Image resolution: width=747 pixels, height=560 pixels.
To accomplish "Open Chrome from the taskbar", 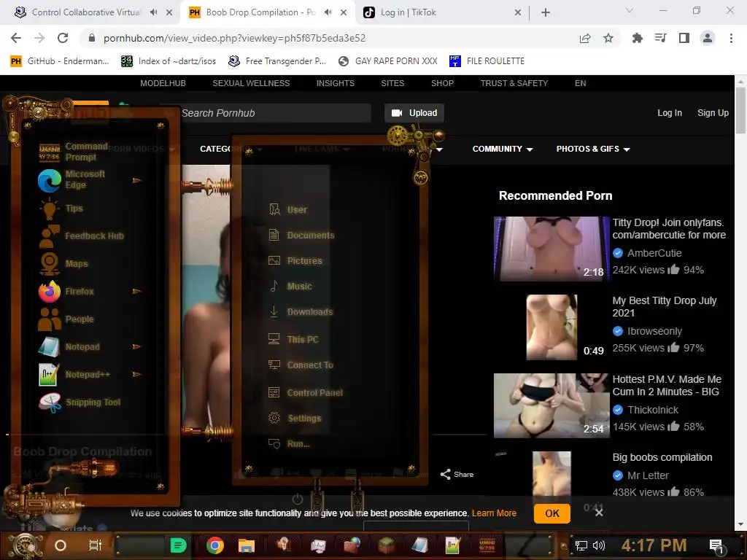I will click(215, 545).
